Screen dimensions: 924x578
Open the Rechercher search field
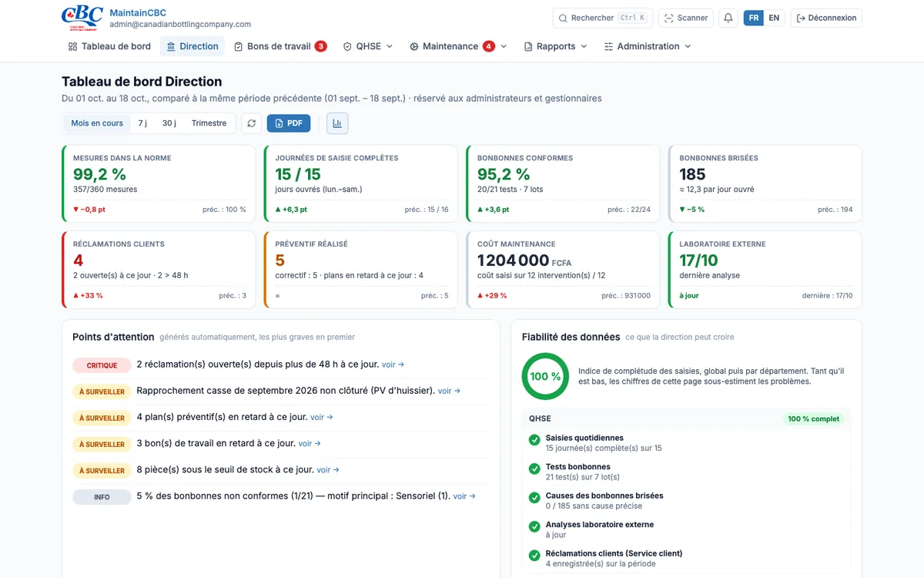point(602,18)
